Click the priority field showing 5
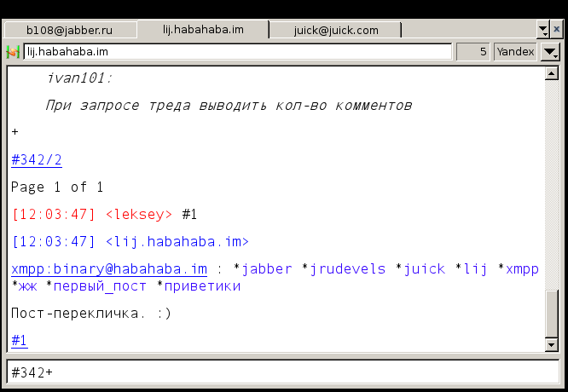568x392 pixels. (x=472, y=52)
